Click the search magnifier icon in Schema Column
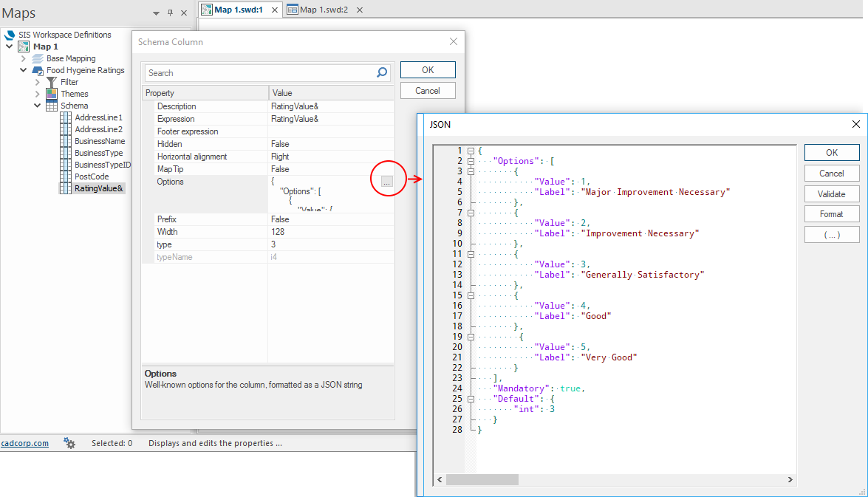Viewport: 868px width, 497px height. click(381, 72)
